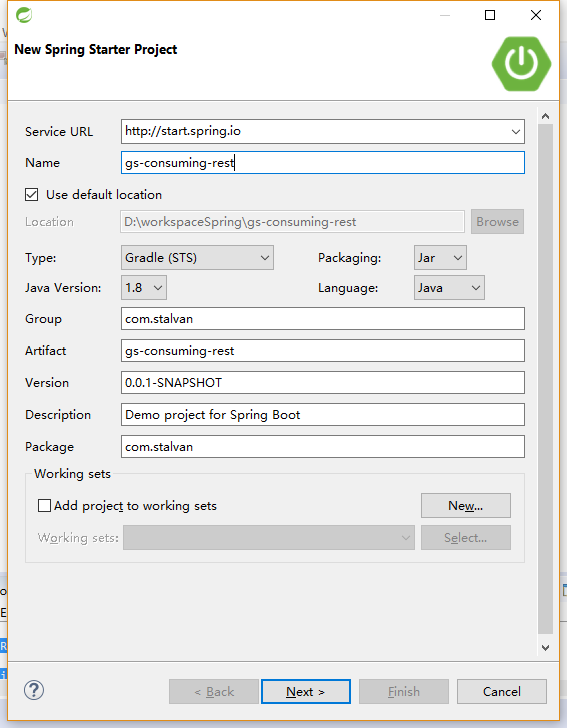Click the Cancel button

502,692
